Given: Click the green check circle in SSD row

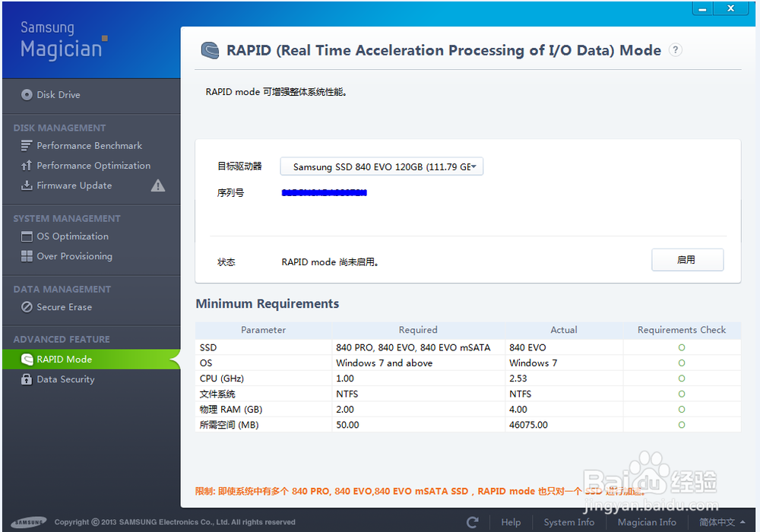Looking at the screenshot, I should click(x=682, y=348).
